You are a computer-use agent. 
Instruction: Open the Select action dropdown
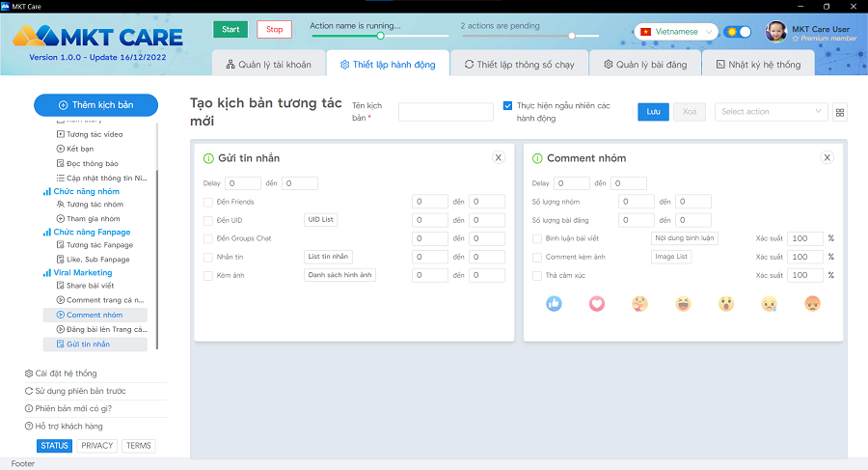tap(771, 112)
